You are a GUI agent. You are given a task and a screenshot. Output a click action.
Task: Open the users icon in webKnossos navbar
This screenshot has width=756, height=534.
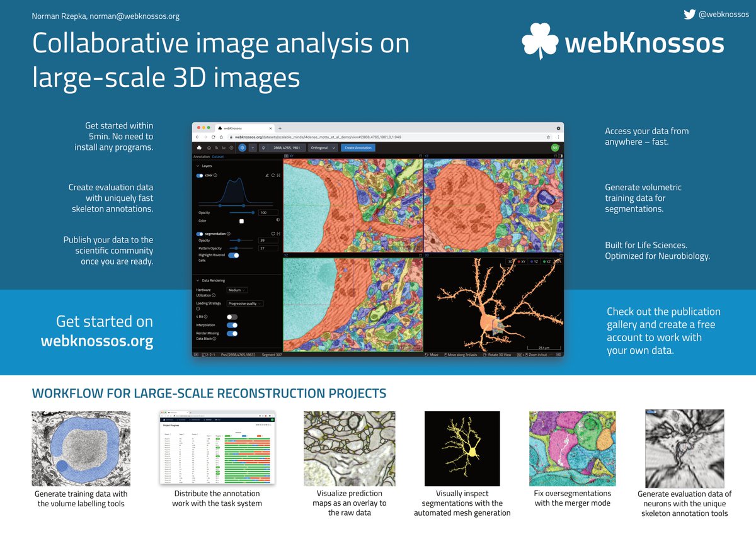pos(217,148)
